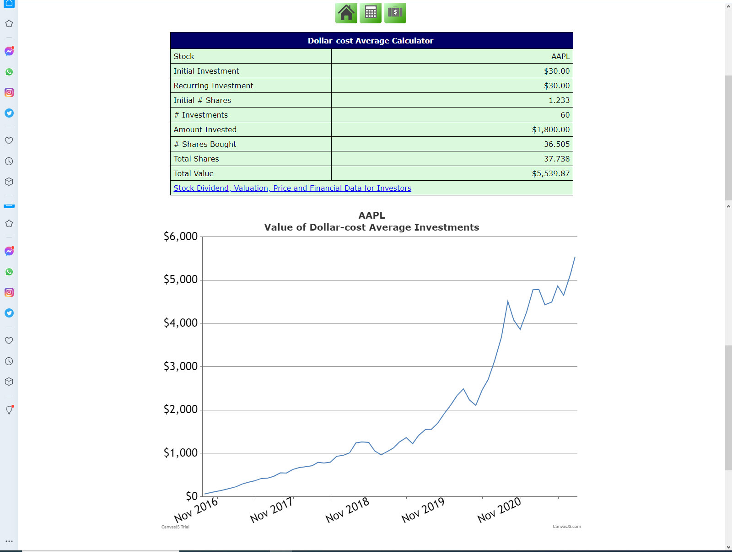The height and width of the screenshot is (560, 732).
Task: Click the $1,000 y-axis label
Action: tap(181, 453)
